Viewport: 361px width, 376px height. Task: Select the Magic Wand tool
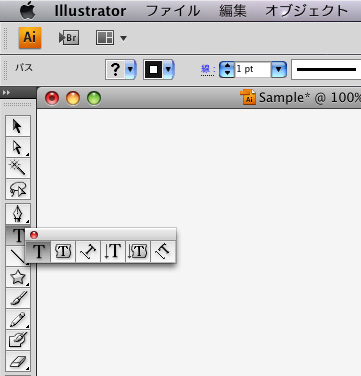tap(18, 168)
